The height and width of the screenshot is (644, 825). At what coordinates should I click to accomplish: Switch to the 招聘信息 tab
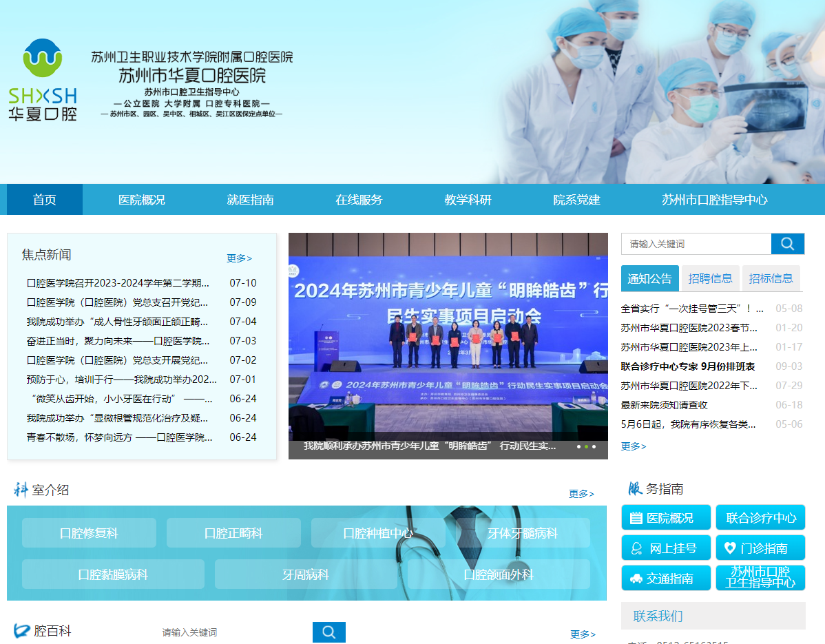[x=710, y=278]
